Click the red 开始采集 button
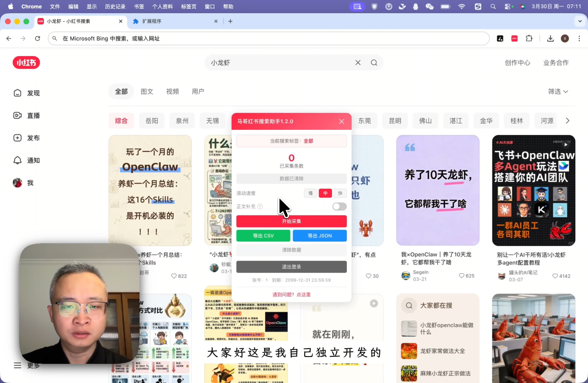 pos(292,221)
